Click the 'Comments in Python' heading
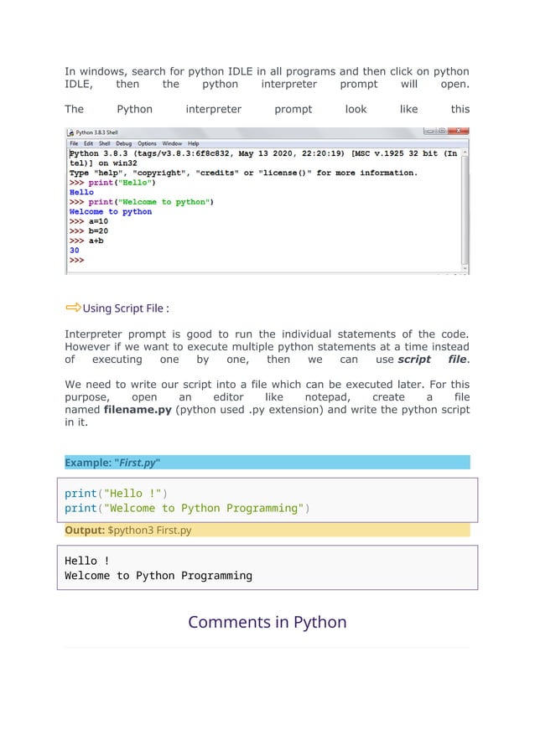 pyautogui.click(x=267, y=622)
